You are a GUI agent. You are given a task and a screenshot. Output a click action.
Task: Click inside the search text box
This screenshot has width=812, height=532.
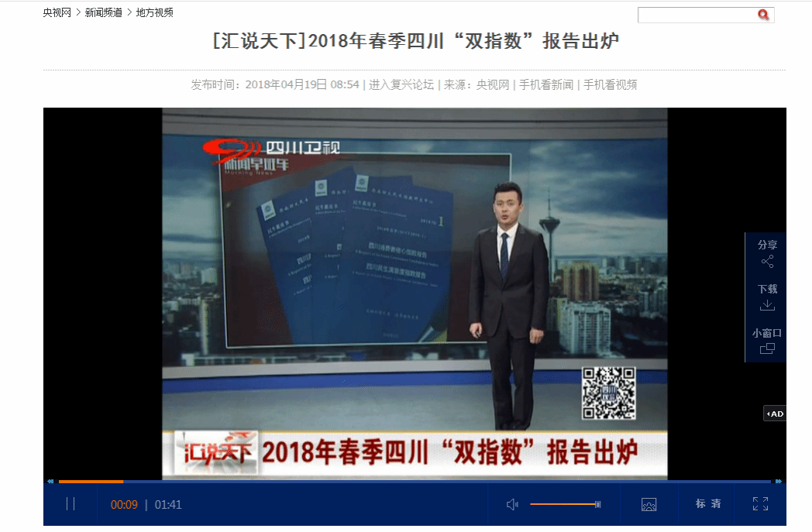click(696, 15)
